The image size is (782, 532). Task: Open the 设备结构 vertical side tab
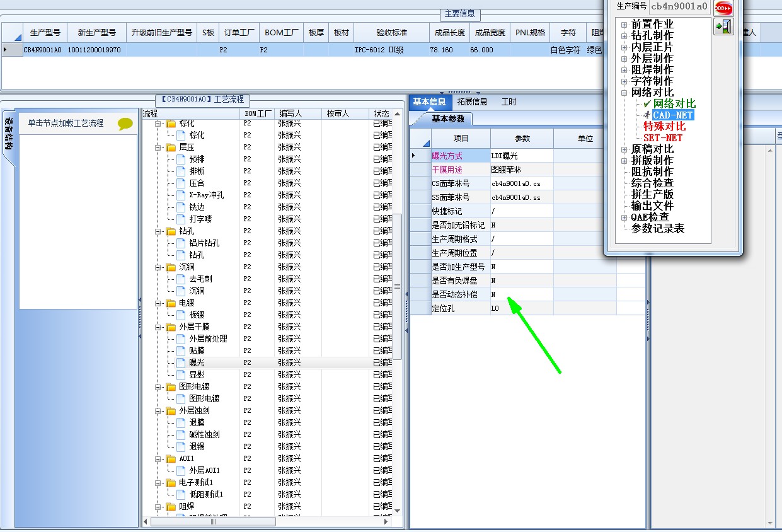[x=9, y=135]
